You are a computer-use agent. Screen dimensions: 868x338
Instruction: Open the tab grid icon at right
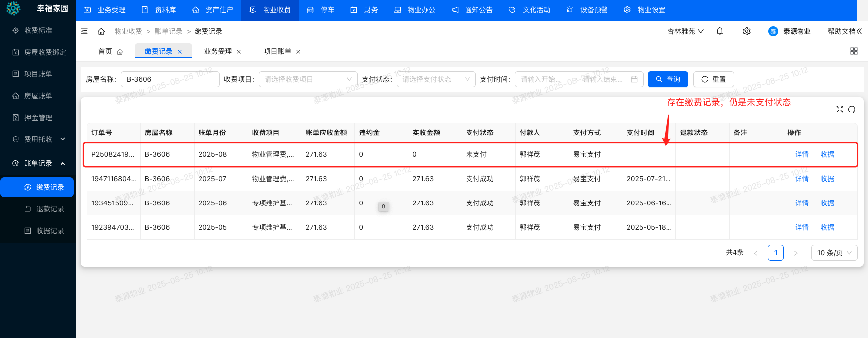tap(854, 51)
